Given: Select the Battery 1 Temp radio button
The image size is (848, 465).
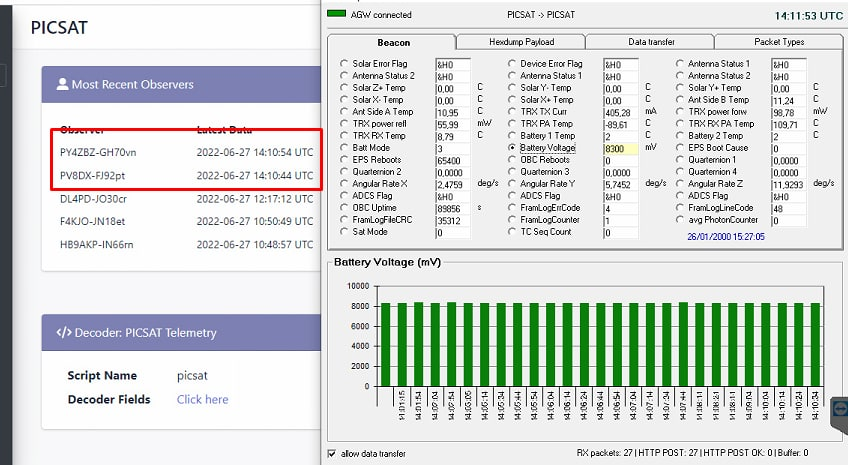Looking at the screenshot, I should (x=512, y=136).
